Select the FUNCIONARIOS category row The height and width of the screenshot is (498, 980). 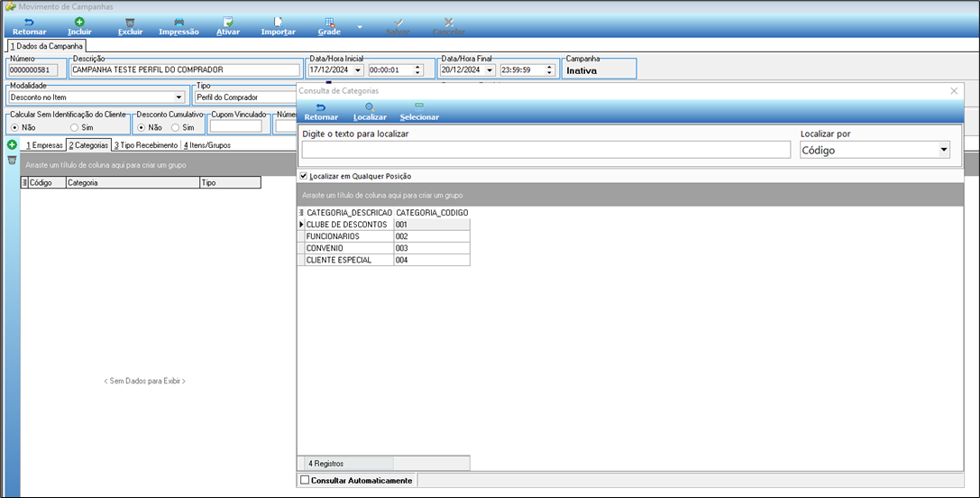[x=384, y=236]
